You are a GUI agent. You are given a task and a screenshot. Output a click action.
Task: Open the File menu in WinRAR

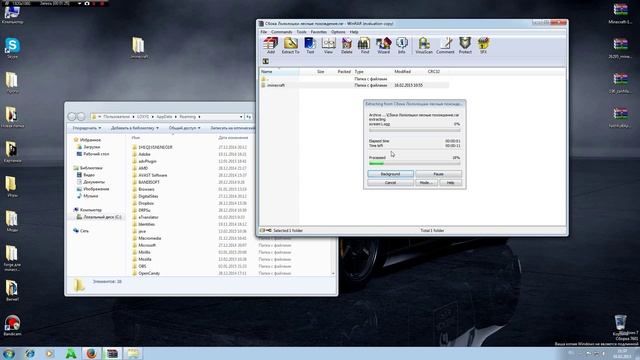pos(264,32)
